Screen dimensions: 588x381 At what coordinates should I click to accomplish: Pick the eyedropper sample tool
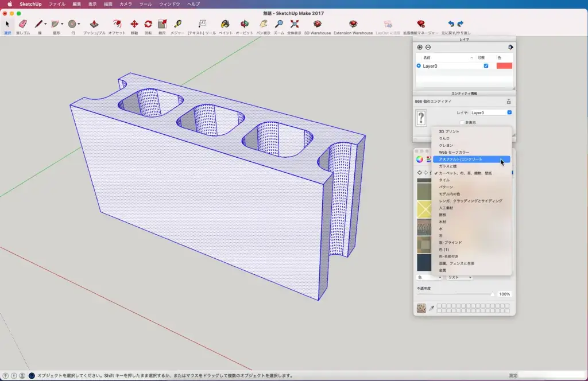click(x=432, y=308)
